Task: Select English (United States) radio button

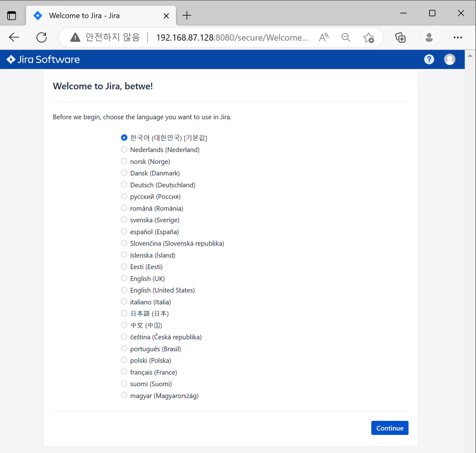Action: (x=124, y=290)
